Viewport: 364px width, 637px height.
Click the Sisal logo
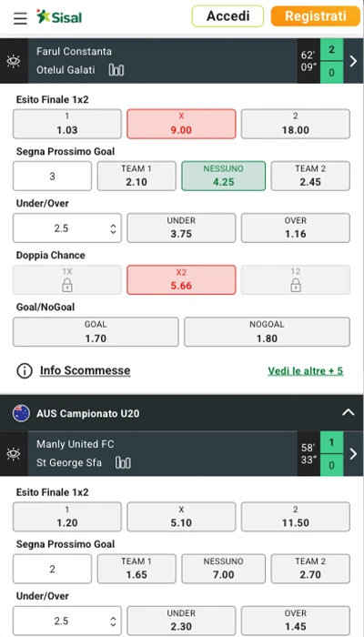[59, 17]
